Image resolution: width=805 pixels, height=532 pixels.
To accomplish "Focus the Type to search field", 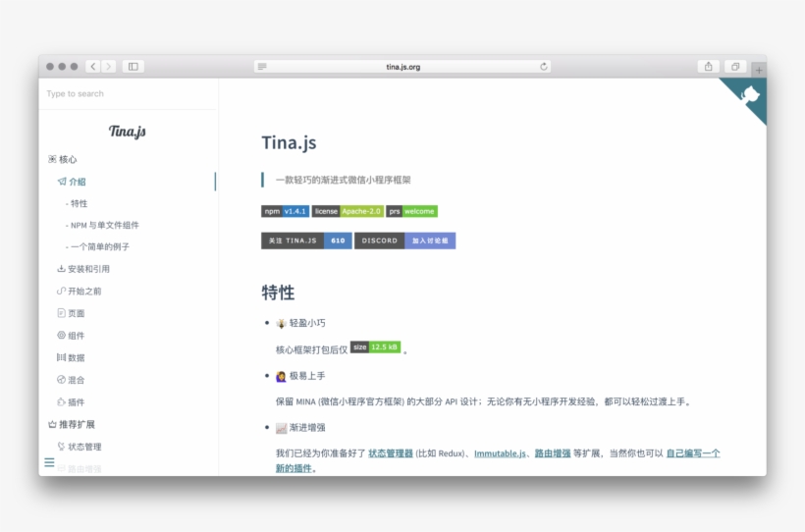I will (129, 93).
